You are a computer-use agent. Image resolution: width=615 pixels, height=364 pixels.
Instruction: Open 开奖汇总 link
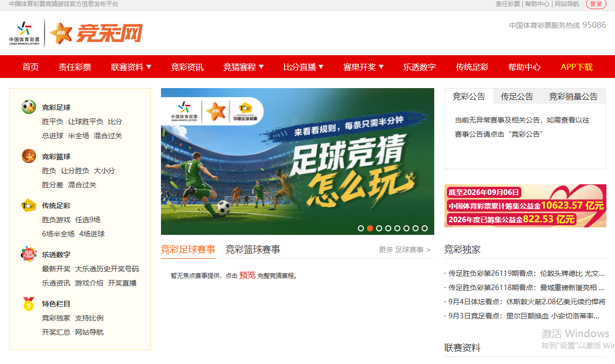pyautogui.click(x=56, y=332)
